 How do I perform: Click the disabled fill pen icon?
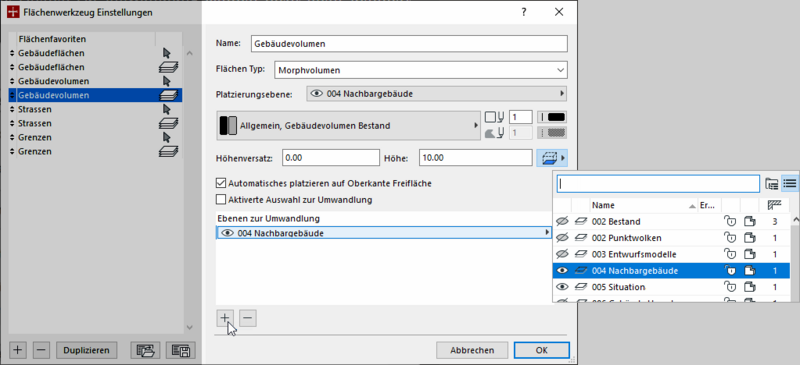(494, 133)
